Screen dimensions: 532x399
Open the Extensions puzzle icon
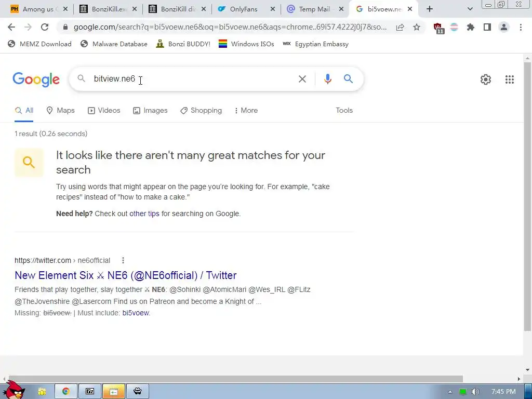coord(470,27)
